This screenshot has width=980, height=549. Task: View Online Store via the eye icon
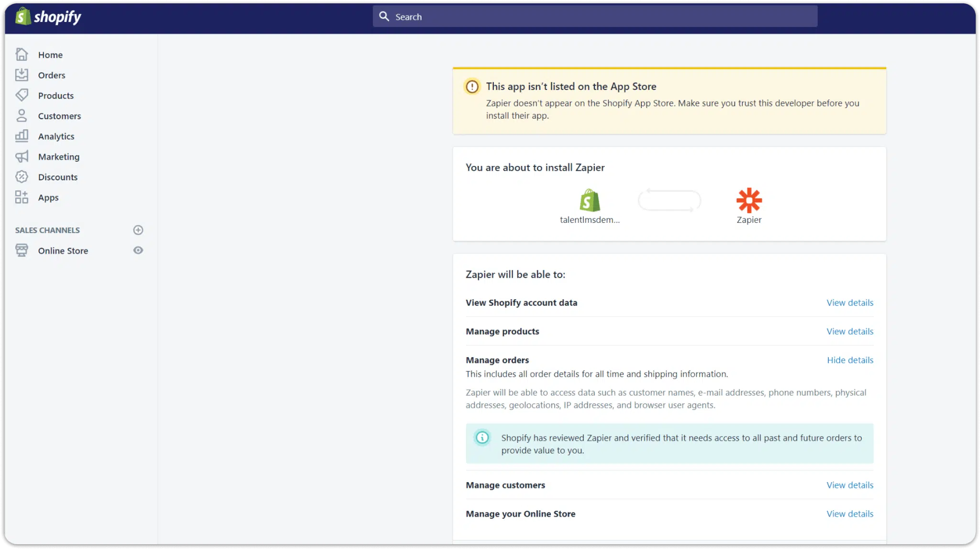tap(138, 250)
